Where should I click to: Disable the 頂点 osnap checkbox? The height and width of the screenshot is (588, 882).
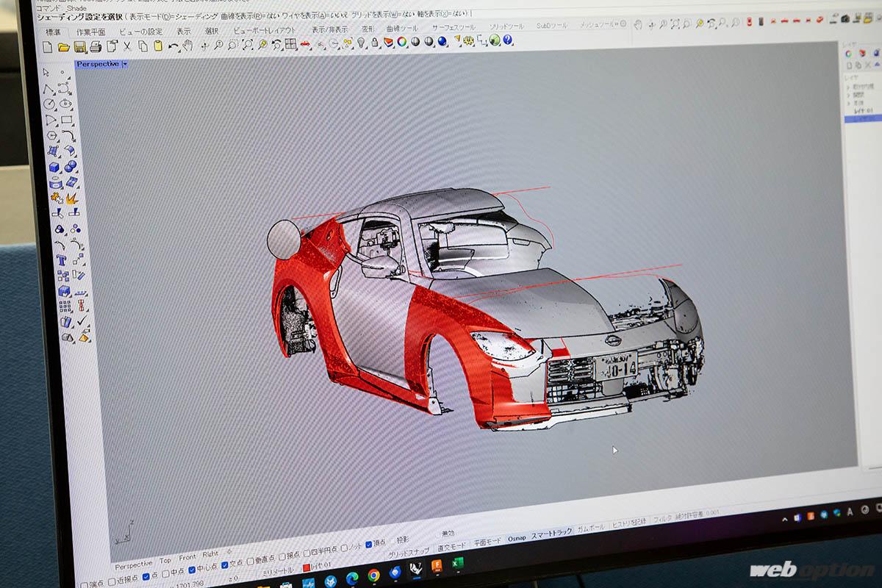point(369,544)
